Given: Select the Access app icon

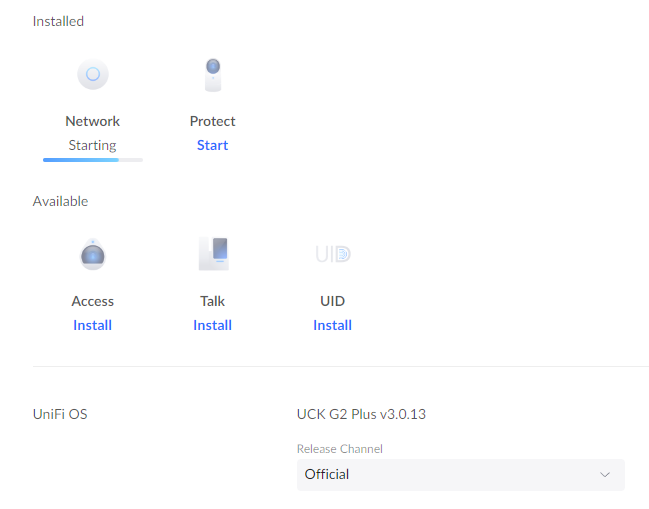Looking at the screenshot, I should [92, 254].
